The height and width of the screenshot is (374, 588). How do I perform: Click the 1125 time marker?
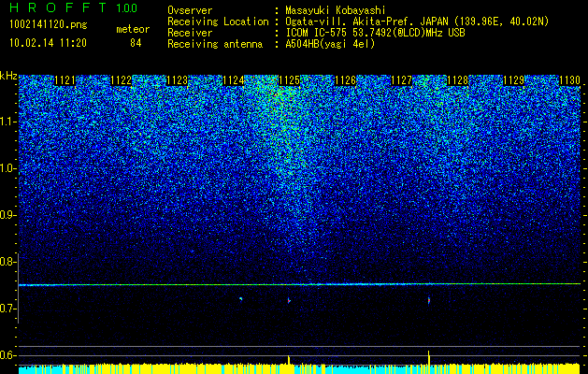coord(289,80)
